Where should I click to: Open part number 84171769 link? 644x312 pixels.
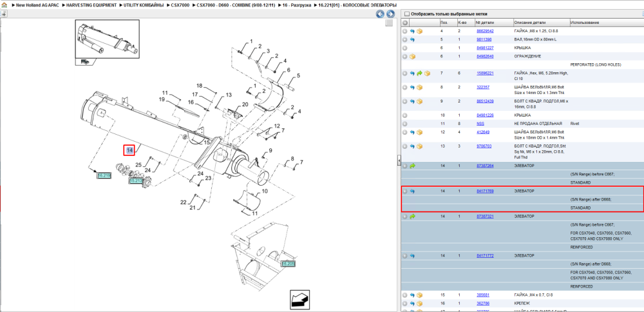tap(485, 191)
